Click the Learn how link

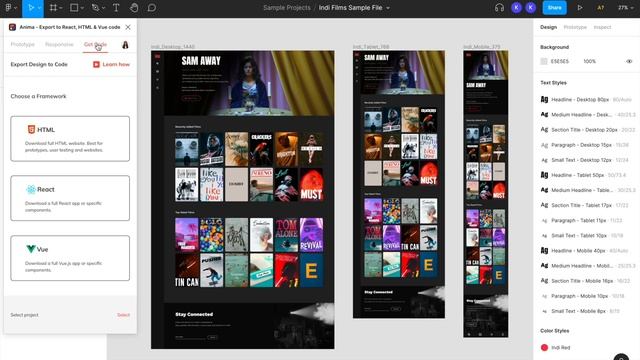tap(116, 64)
